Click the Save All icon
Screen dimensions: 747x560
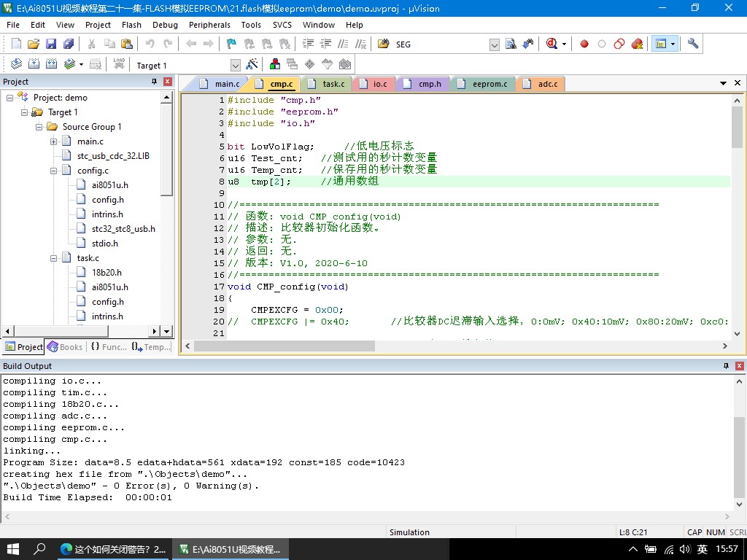point(69,44)
